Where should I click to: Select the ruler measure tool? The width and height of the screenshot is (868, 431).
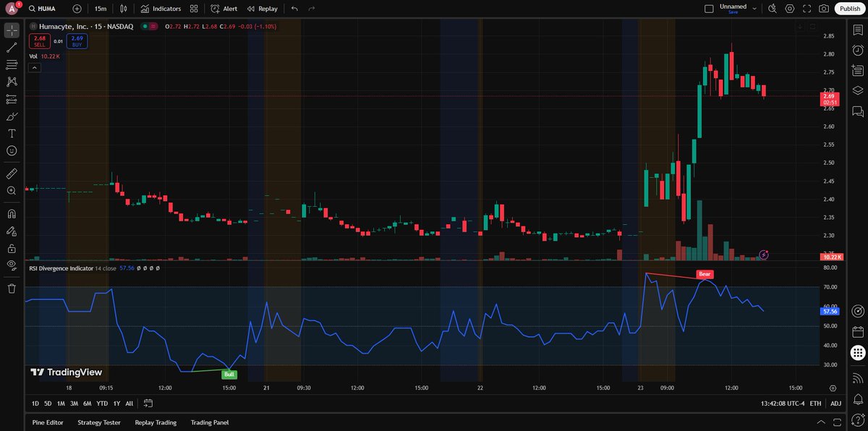(x=12, y=174)
